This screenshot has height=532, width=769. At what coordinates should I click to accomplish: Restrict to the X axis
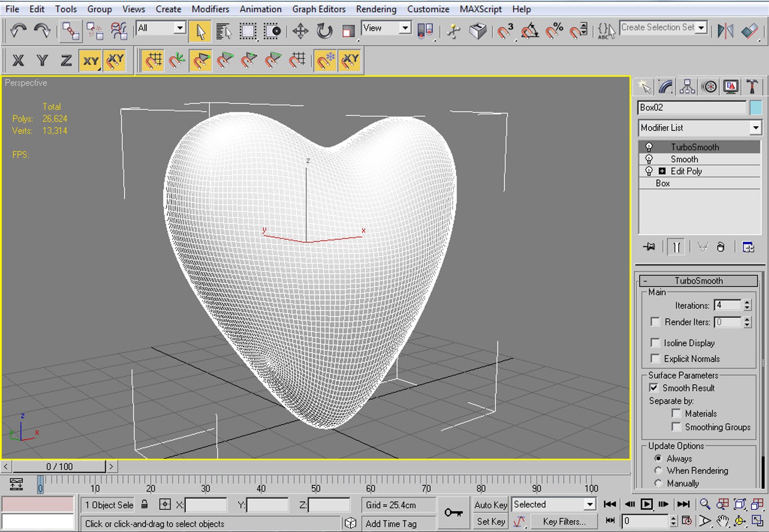coord(18,61)
